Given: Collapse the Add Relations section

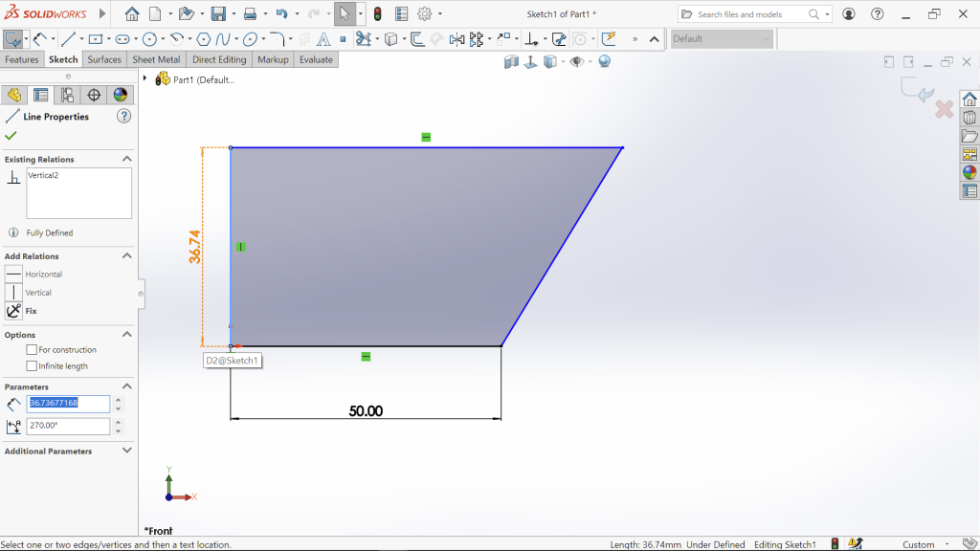Looking at the screenshot, I should (127, 255).
